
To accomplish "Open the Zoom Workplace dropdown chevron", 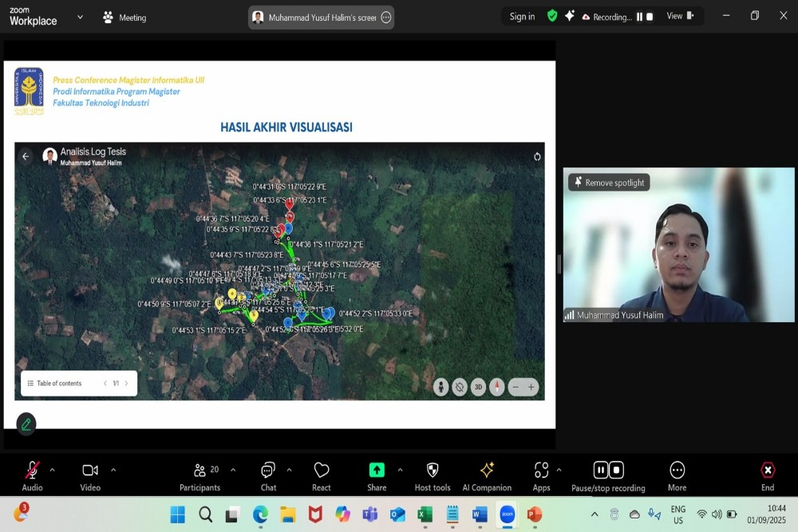I will [x=80, y=17].
